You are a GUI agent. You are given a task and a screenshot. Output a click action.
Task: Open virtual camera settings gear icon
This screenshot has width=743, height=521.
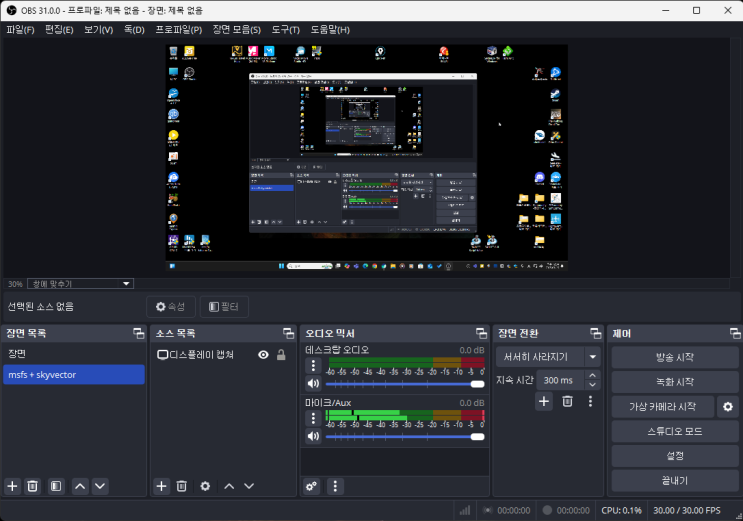tap(728, 407)
